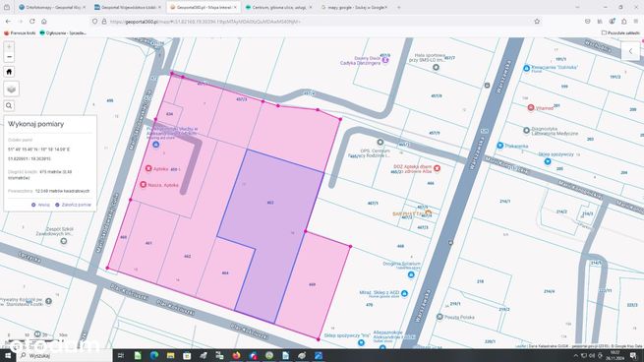The image size is (644, 362).
Task: Reload the geoportal page
Action: [x=32, y=22]
